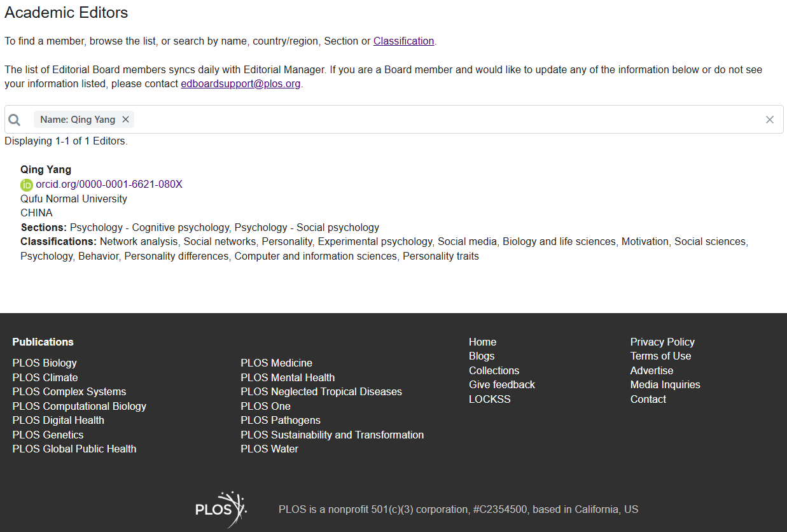Open the Privacy Policy page

(662, 342)
